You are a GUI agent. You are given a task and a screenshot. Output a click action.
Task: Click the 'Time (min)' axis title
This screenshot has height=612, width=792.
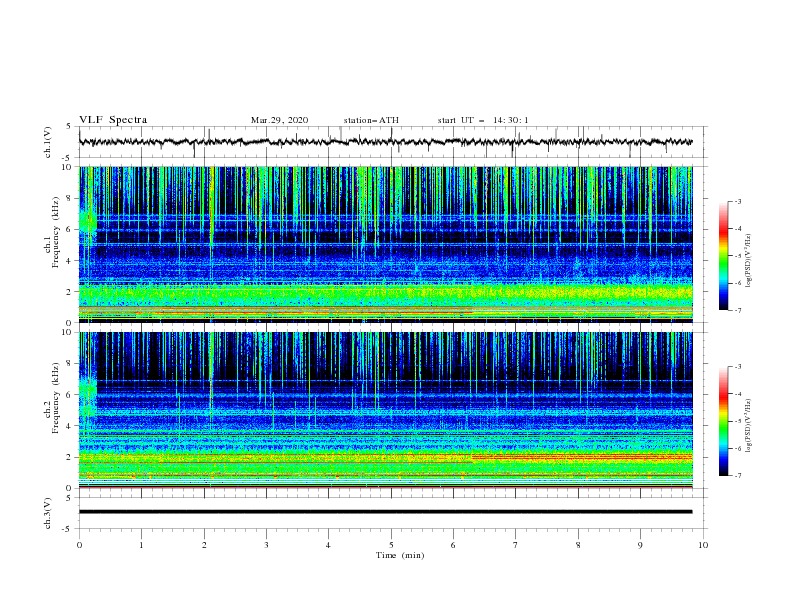point(400,555)
